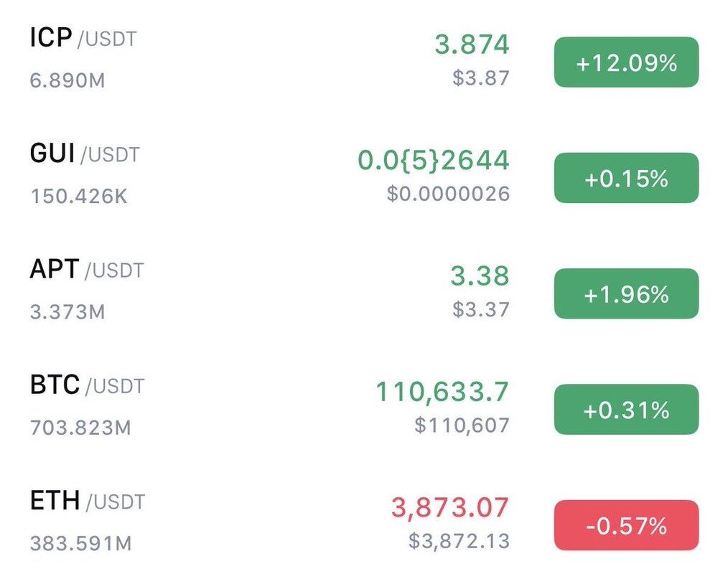
Task: Click the ICP last price 3.874
Action: point(472,44)
